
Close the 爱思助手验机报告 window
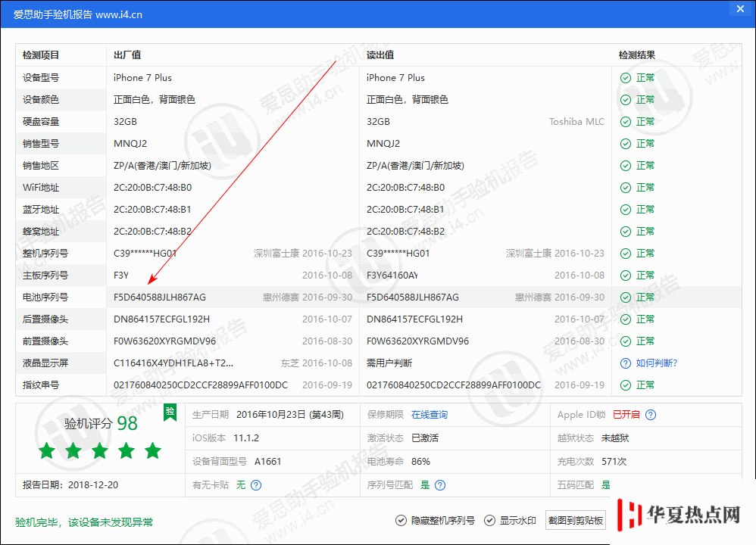[740, 8]
